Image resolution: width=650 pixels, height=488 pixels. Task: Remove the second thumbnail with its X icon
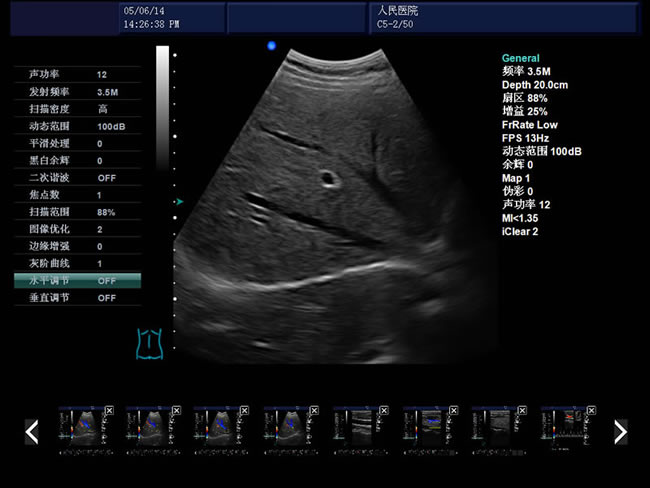coord(177,411)
